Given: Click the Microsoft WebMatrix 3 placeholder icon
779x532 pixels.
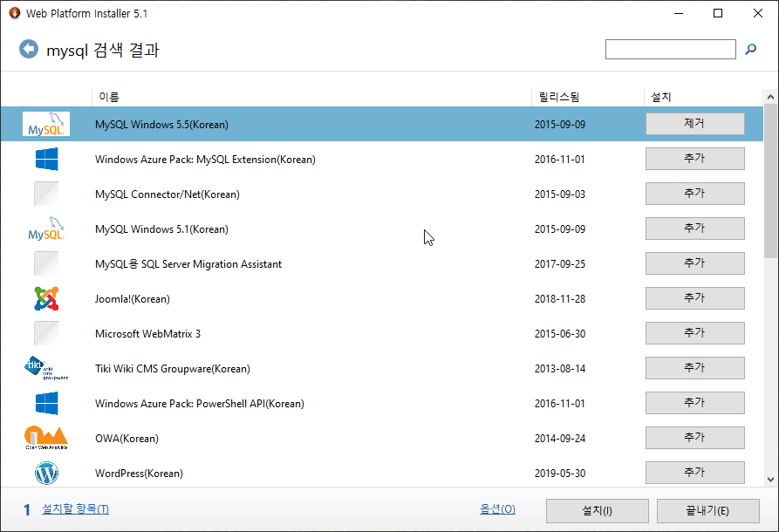Looking at the screenshot, I should click(x=46, y=333).
